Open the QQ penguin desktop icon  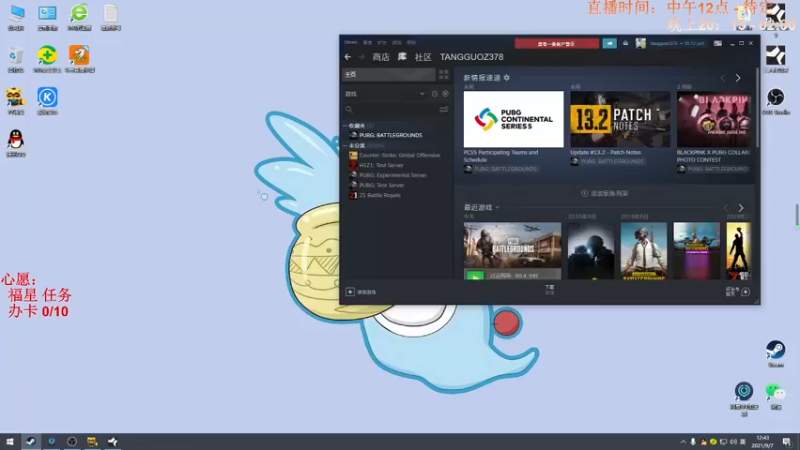(x=16, y=143)
